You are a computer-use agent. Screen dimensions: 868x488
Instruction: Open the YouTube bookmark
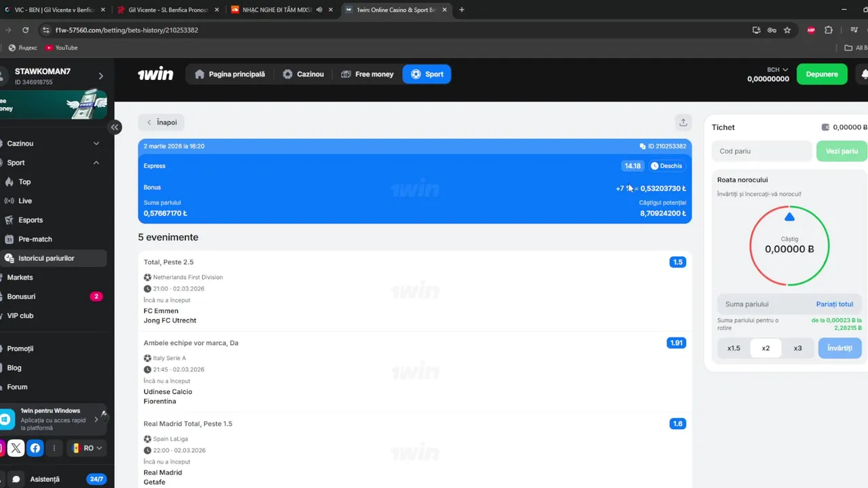pyautogui.click(x=62, y=47)
